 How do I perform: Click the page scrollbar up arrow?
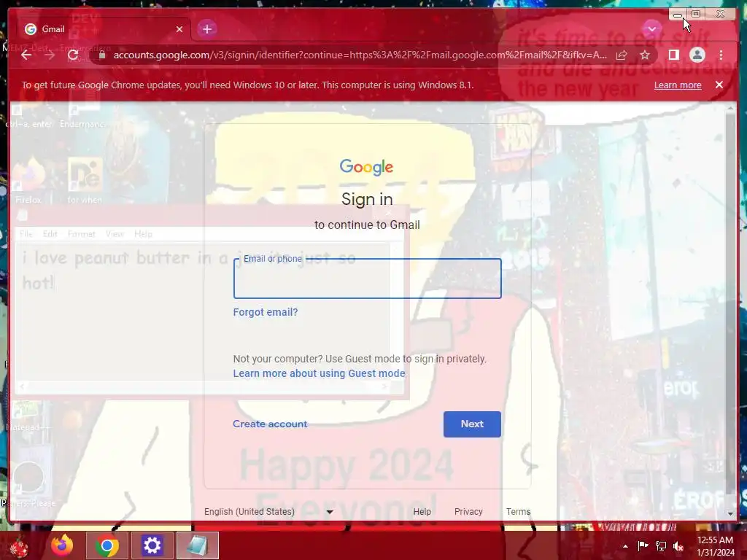click(730, 109)
